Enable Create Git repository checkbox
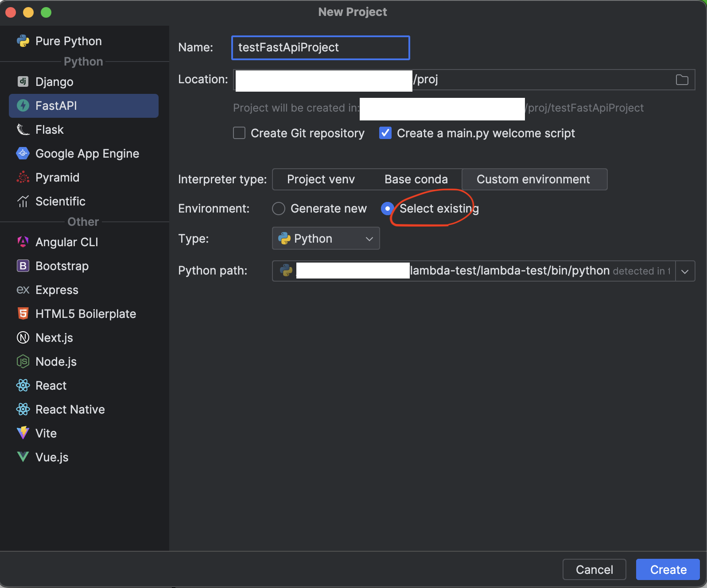The height and width of the screenshot is (588, 707). [x=239, y=133]
